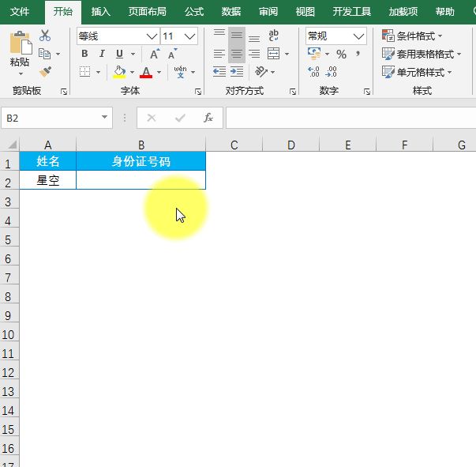Increase font size with large A icon
The width and height of the screenshot is (476, 467).
tap(155, 54)
